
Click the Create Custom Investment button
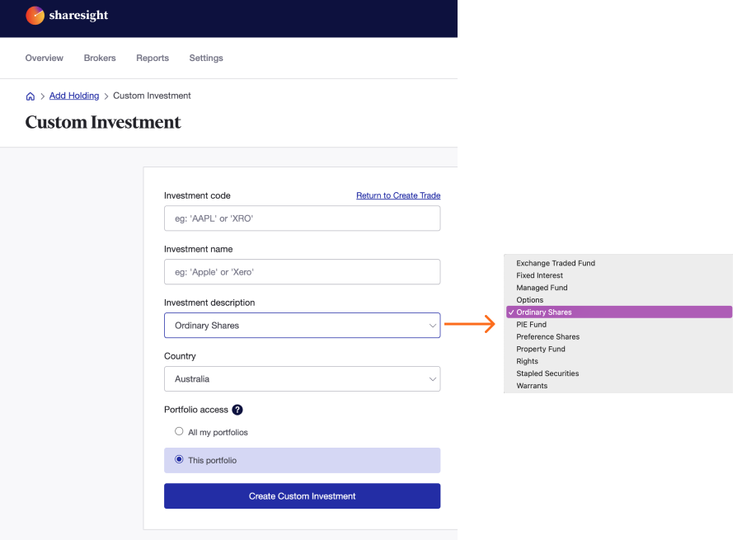coord(302,495)
